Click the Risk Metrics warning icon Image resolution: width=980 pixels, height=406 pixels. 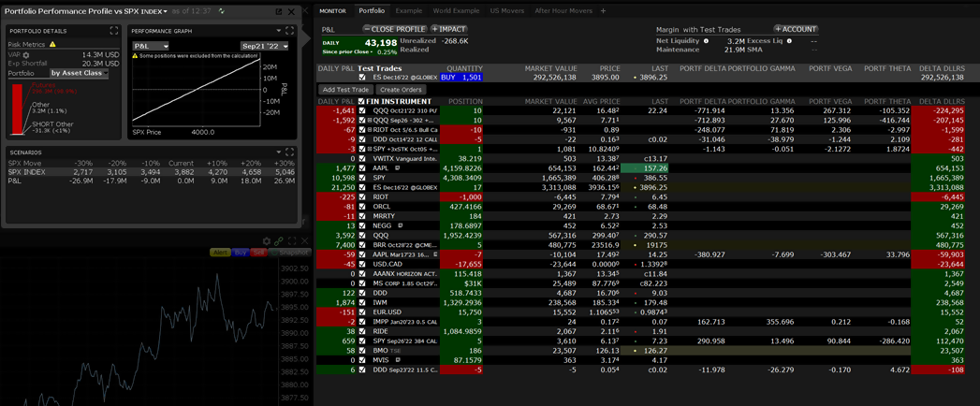(x=52, y=44)
